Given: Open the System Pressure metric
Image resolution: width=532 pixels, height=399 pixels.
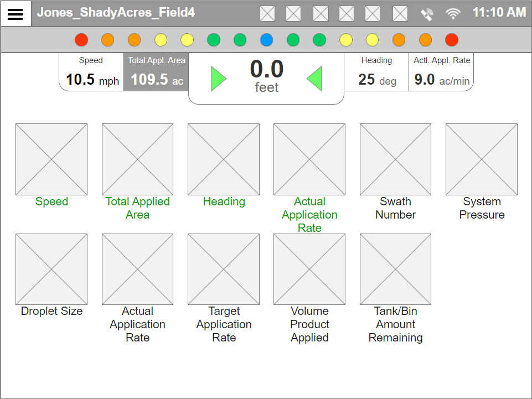Looking at the screenshot, I should click(x=481, y=159).
